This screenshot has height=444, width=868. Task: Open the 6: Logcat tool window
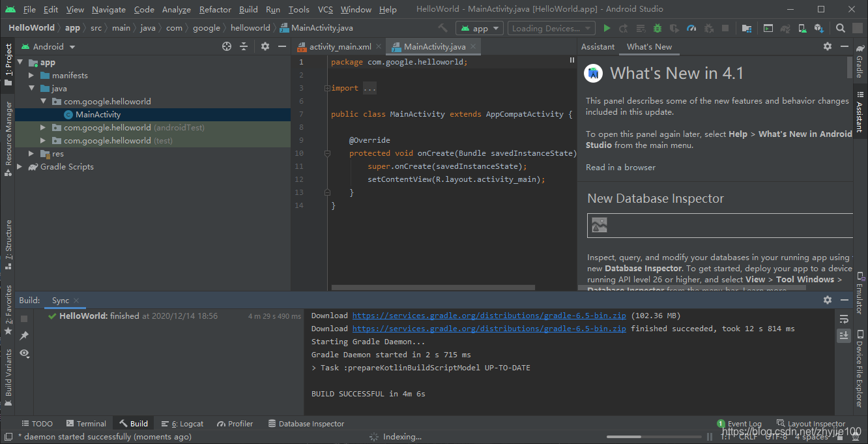pos(182,424)
